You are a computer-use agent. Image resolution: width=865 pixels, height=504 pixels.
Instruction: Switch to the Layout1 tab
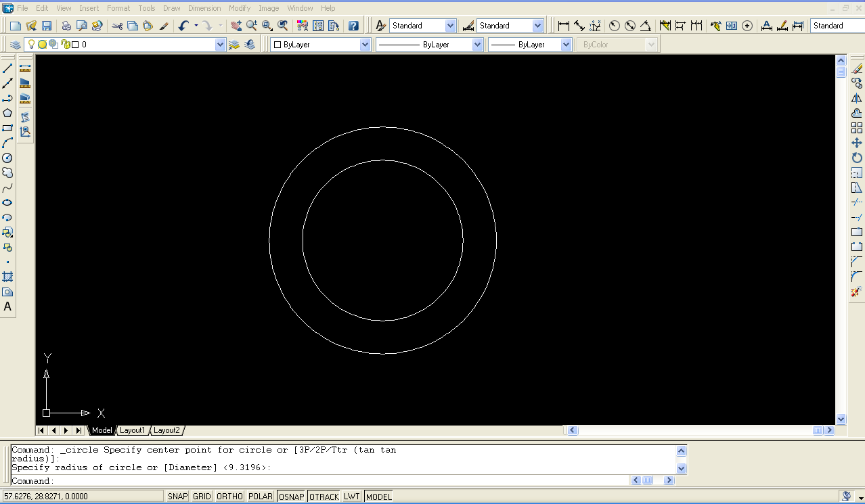pos(133,430)
